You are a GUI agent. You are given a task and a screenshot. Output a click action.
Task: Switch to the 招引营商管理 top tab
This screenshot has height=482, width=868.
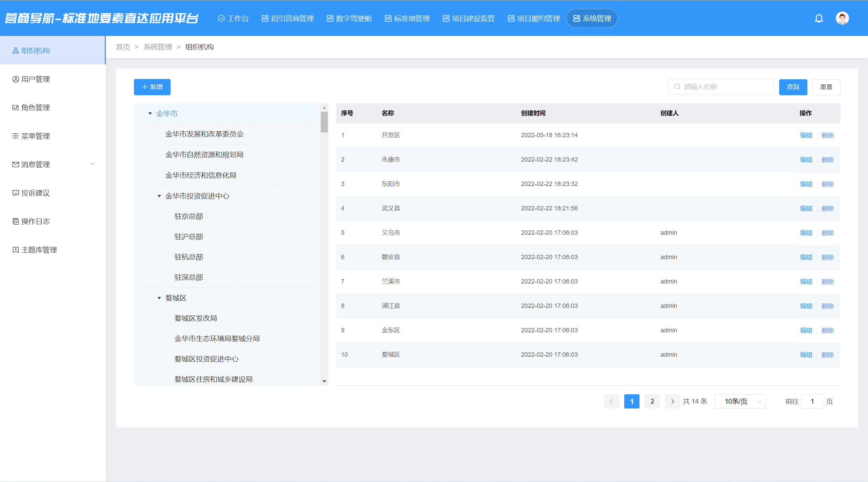(288, 18)
